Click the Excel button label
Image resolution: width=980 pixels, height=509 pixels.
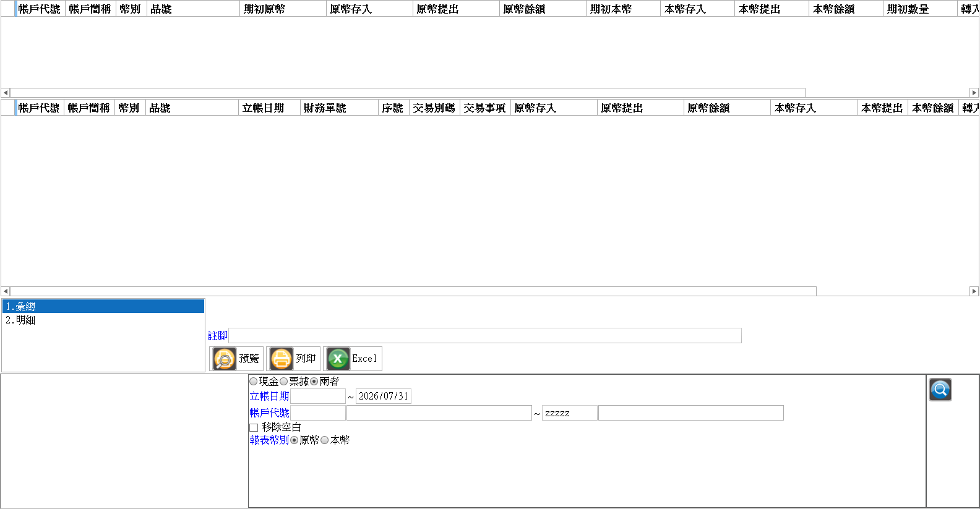pyautogui.click(x=364, y=359)
